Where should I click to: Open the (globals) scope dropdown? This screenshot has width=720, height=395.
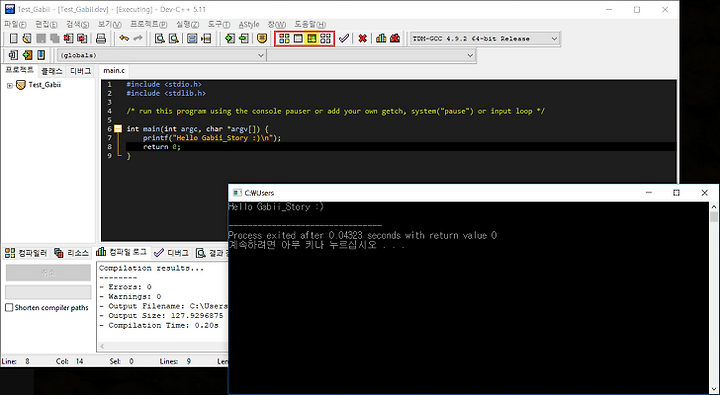261,55
